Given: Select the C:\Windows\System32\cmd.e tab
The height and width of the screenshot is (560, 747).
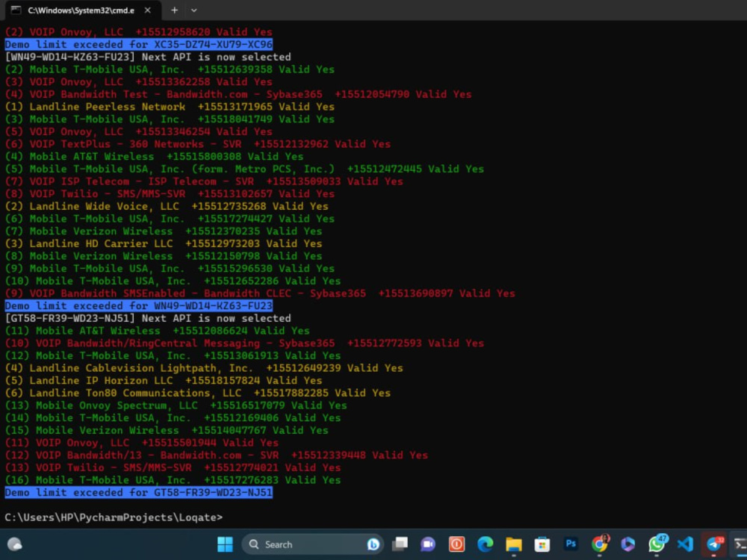Looking at the screenshot, I should [84, 10].
